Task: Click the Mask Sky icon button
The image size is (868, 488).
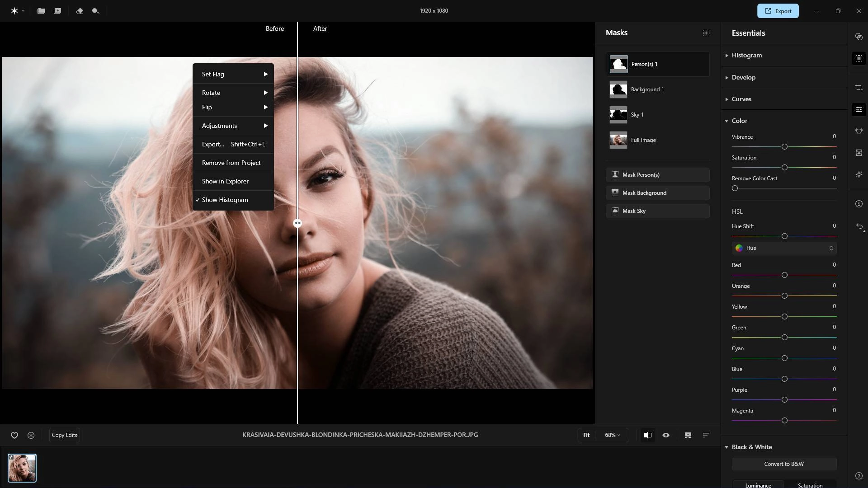Action: 615,211
